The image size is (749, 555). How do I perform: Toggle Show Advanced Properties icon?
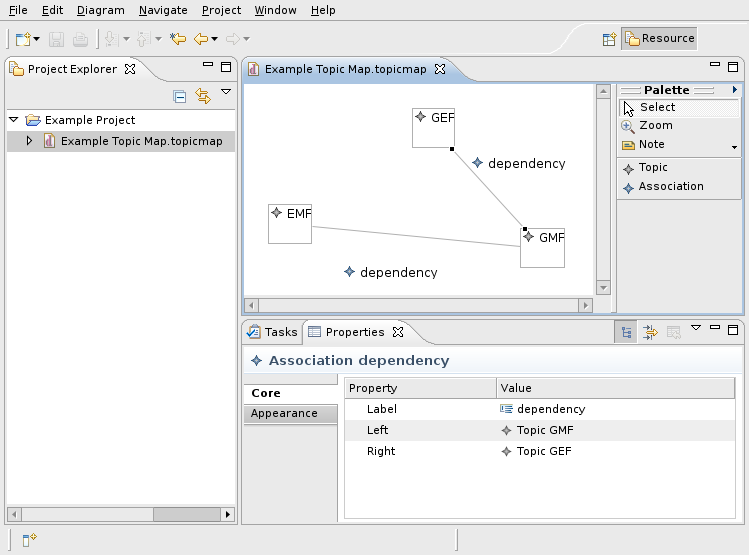650,332
